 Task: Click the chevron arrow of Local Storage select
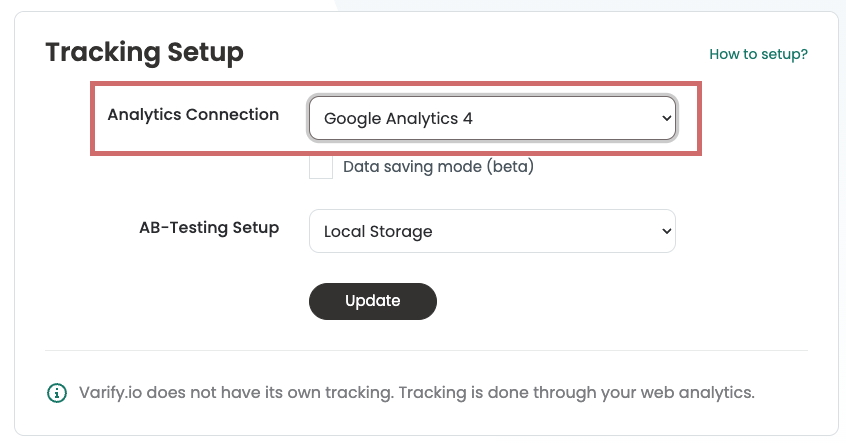(x=666, y=231)
